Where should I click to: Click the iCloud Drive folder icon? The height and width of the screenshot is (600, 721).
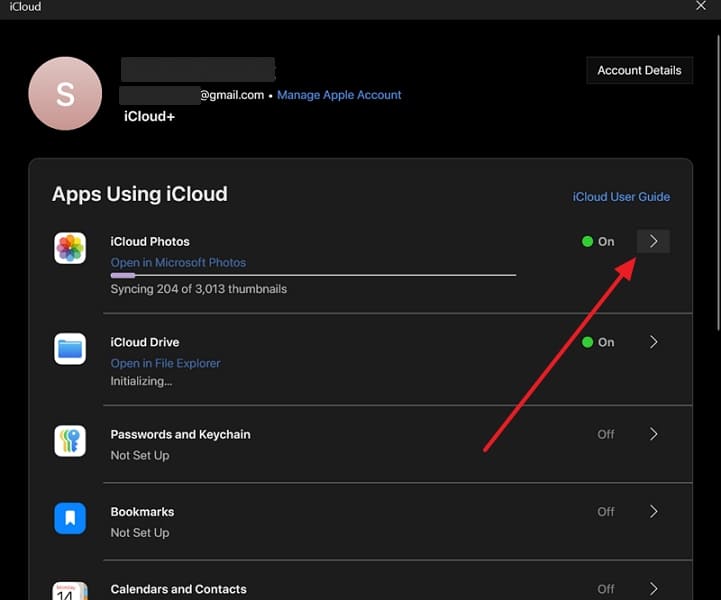(70, 349)
